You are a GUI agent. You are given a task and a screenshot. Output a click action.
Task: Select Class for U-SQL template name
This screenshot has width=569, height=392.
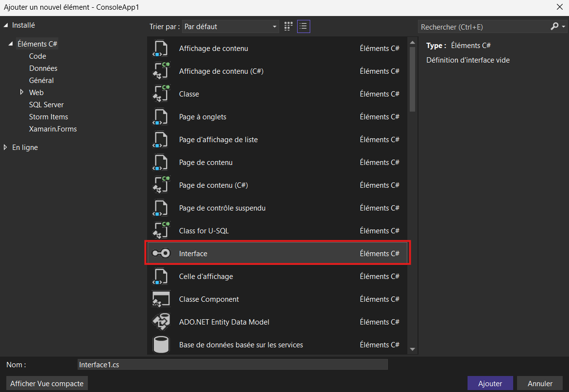[x=203, y=230]
